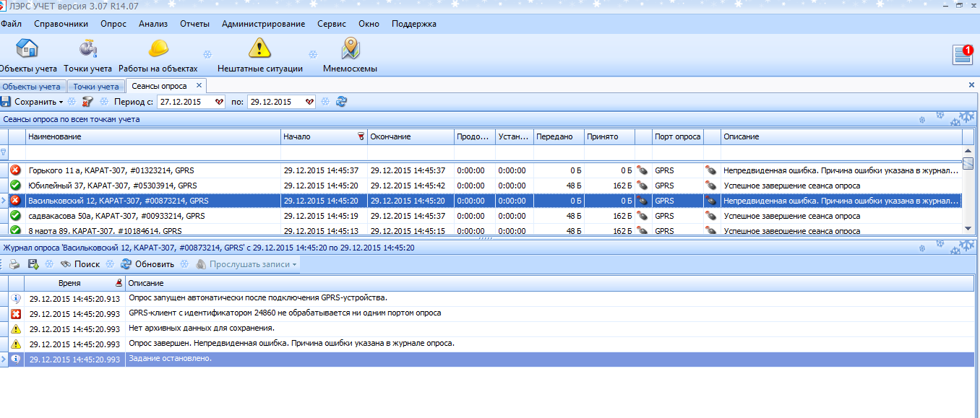Switch to the Объекты учета tab
Screen dimensions: 980x418
coord(32,87)
